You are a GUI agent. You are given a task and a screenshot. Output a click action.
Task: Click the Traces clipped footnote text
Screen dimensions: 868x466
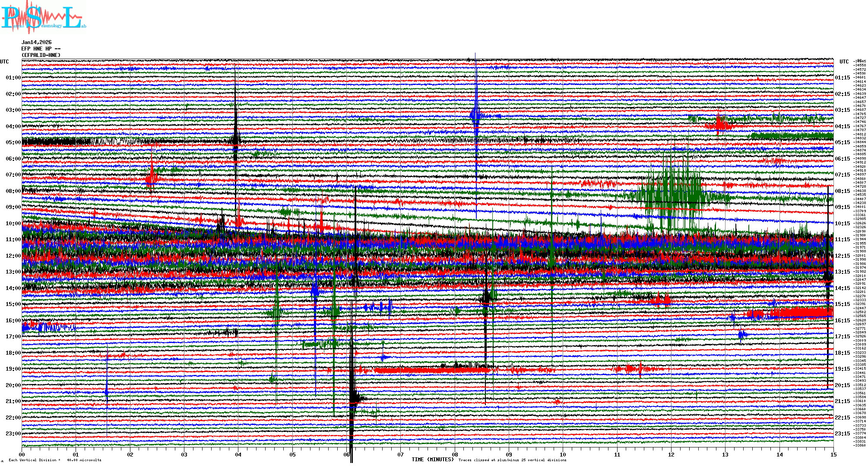point(512,460)
